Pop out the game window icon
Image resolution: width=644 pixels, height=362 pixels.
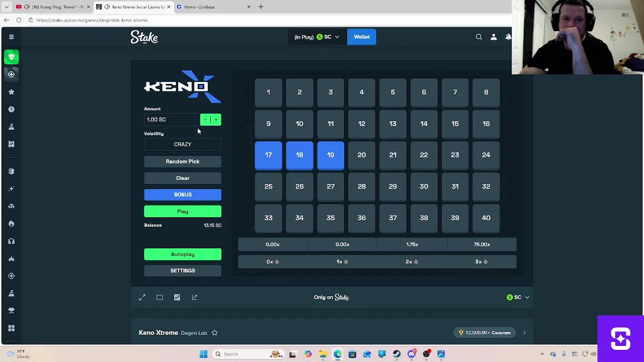click(195, 297)
